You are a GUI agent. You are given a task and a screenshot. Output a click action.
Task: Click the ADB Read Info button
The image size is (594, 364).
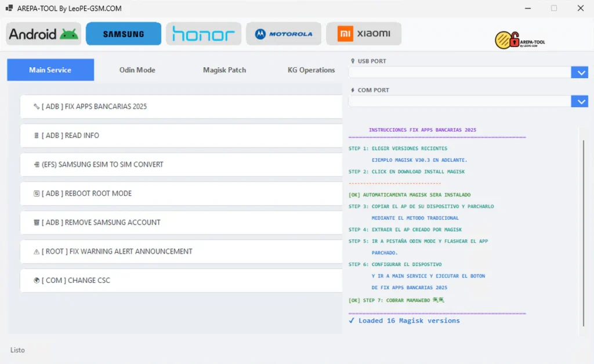pos(181,136)
